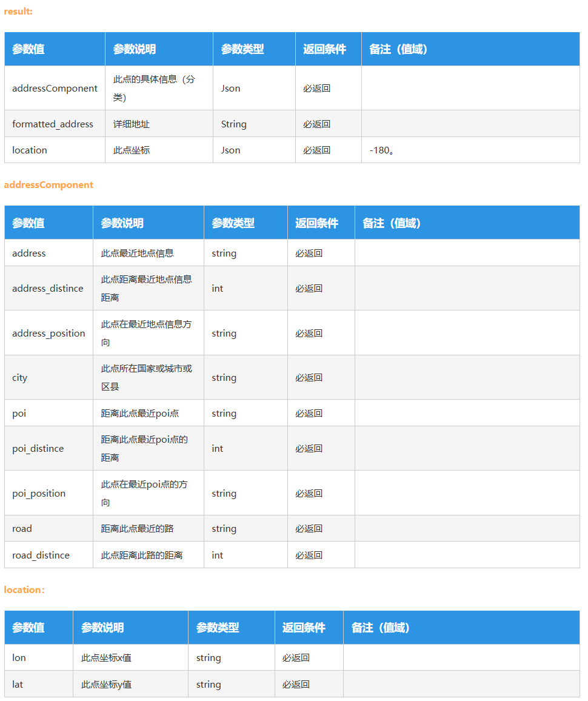This screenshot has height=701, width=588.
Task: Click the 'address_position' parameter cell
Action: pos(48,333)
